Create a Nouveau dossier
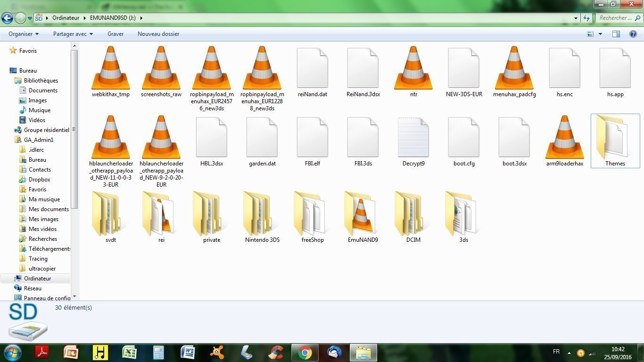644x362 pixels. click(158, 34)
